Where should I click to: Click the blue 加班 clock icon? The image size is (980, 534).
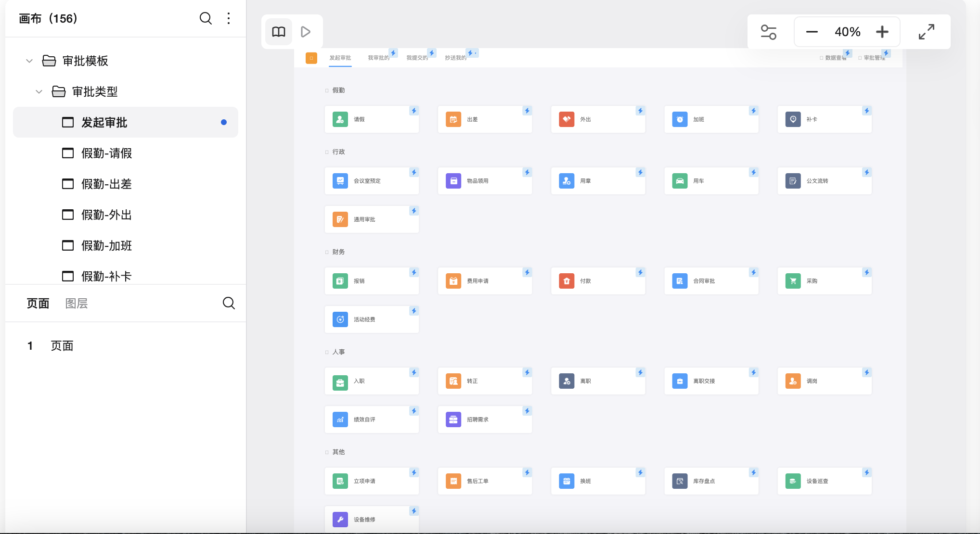point(680,119)
